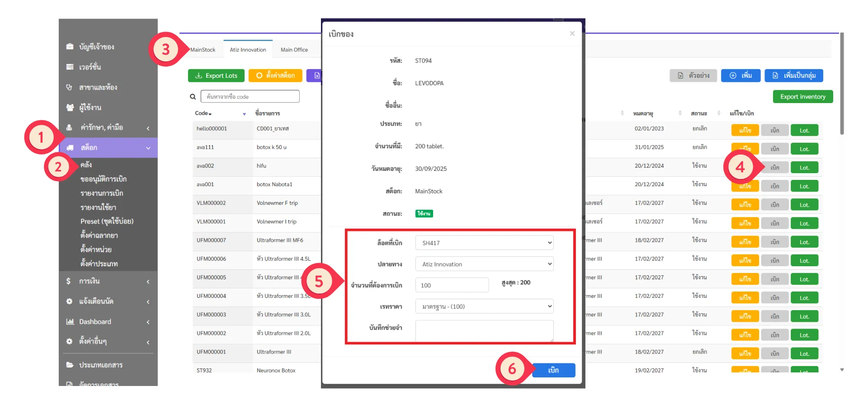Click the memo note text area

[x=484, y=331]
